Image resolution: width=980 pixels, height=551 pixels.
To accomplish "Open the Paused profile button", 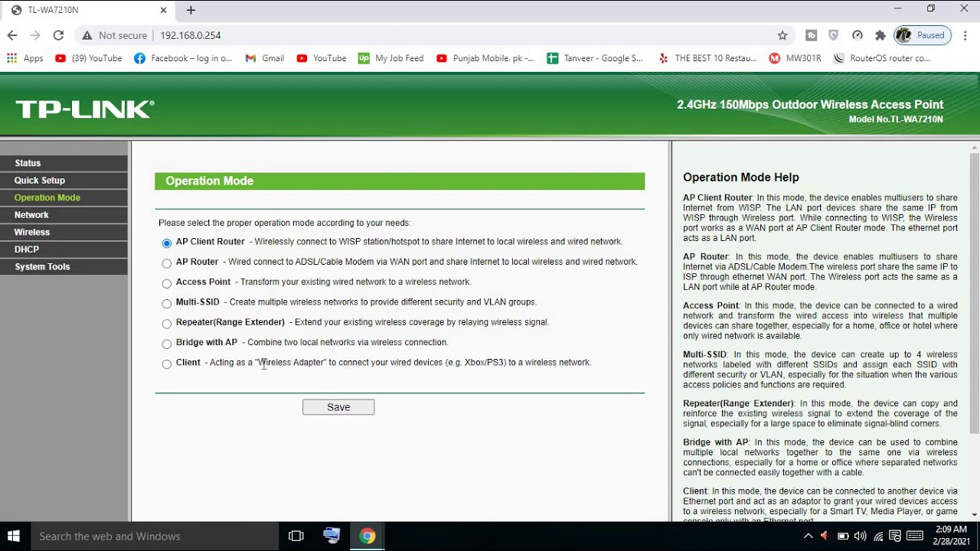I will coord(923,35).
